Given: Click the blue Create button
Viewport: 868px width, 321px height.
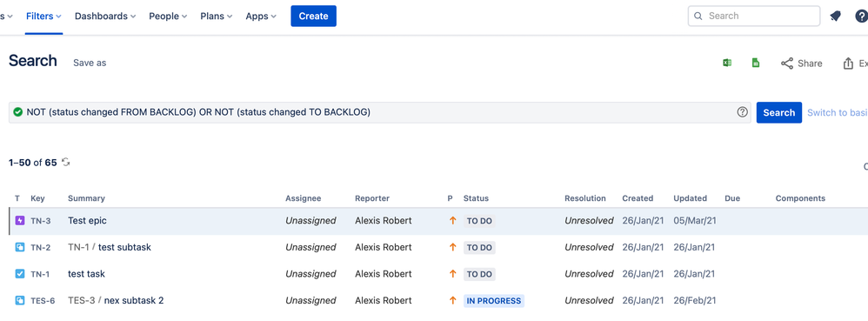Looking at the screenshot, I should point(313,16).
